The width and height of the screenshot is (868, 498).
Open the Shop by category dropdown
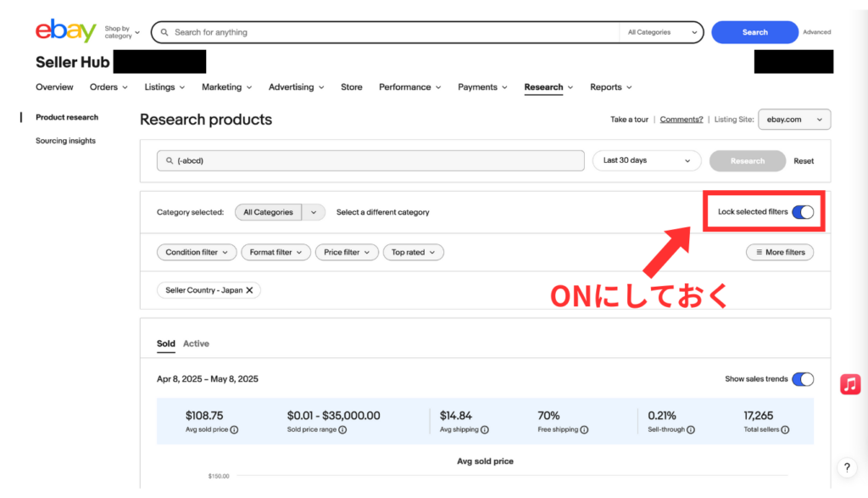coord(122,32)
